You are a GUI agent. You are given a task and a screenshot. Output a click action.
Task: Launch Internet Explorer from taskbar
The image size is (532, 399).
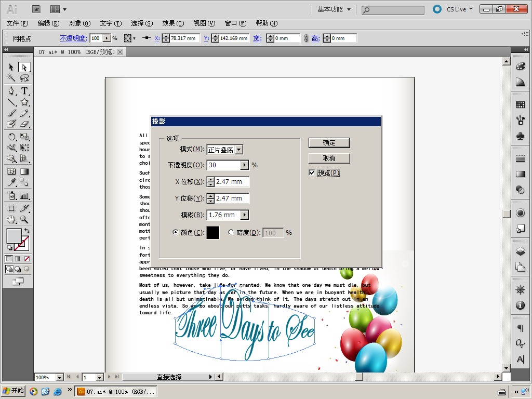click(x=58, y=392)
